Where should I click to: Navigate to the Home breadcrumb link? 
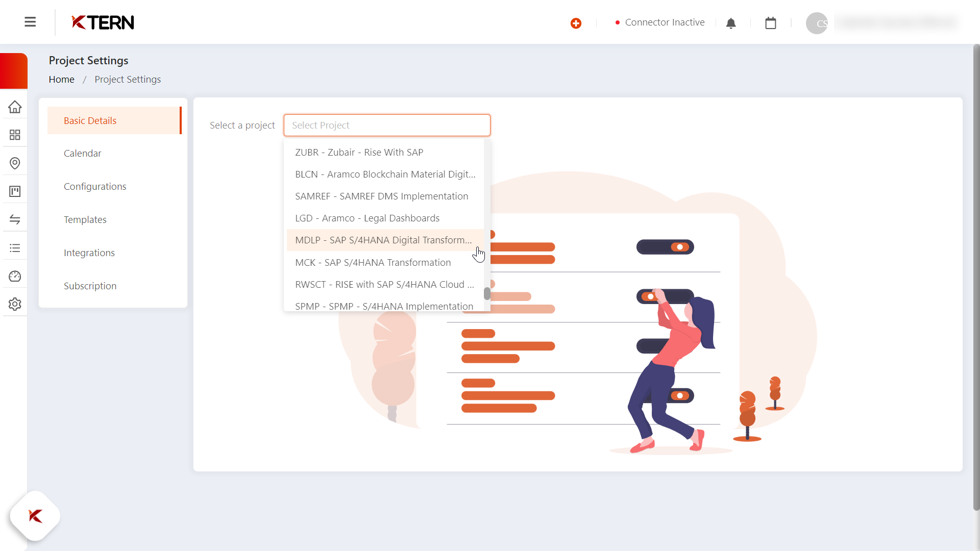61,79
